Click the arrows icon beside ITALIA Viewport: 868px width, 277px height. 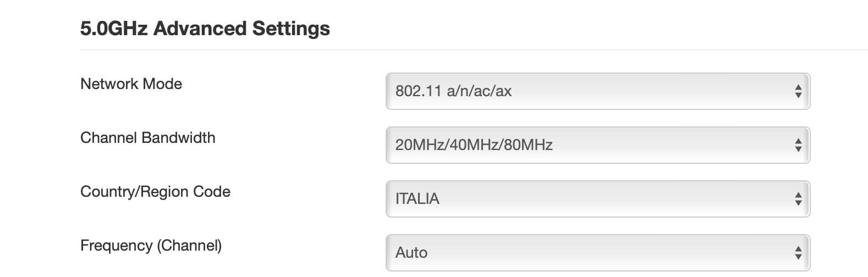point(798,199)
